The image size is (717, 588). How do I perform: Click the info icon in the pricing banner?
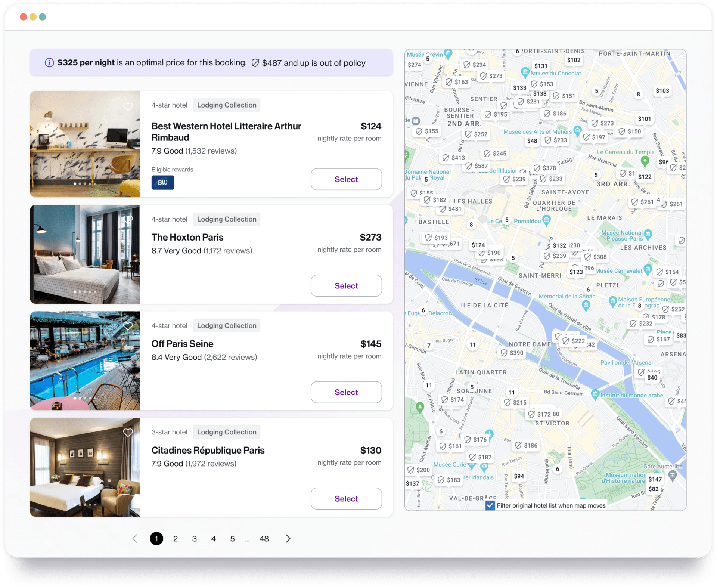(x=49, y=62)
